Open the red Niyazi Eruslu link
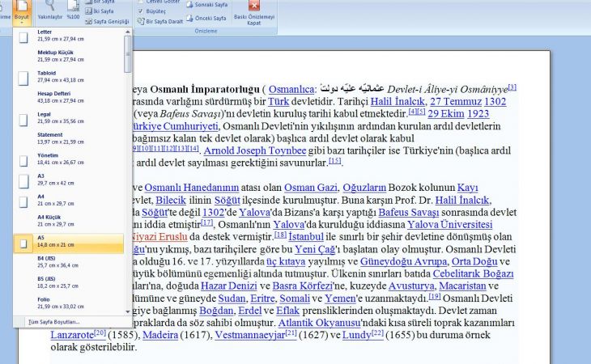This screenshot has width=591, height=364. [x=159, y=237]
